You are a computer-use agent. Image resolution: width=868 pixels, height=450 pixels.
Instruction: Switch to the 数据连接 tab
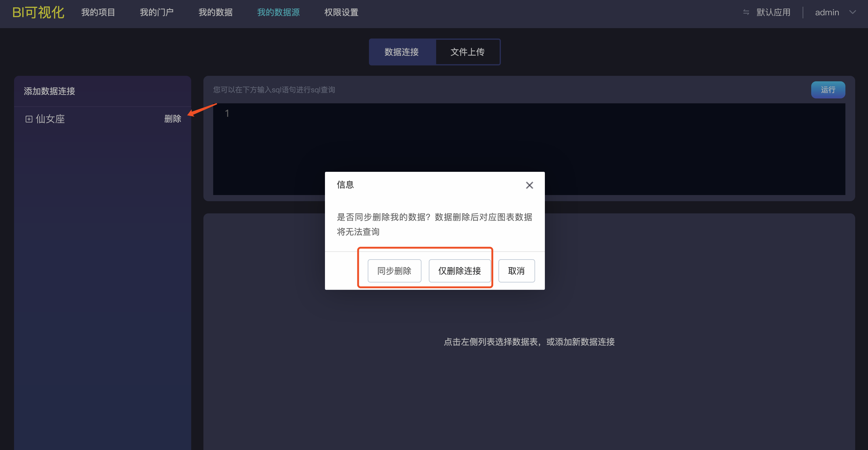pos(402,52)
